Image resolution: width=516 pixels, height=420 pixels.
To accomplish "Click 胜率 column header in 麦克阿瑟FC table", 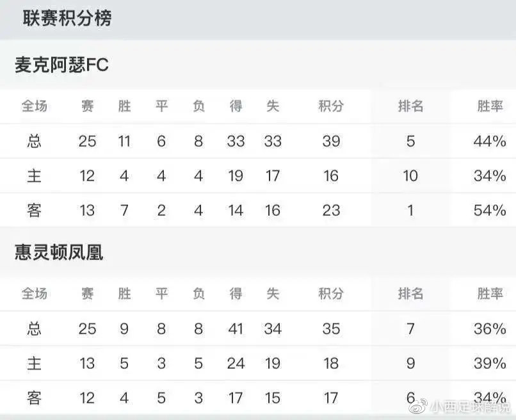I will point(490,106).
